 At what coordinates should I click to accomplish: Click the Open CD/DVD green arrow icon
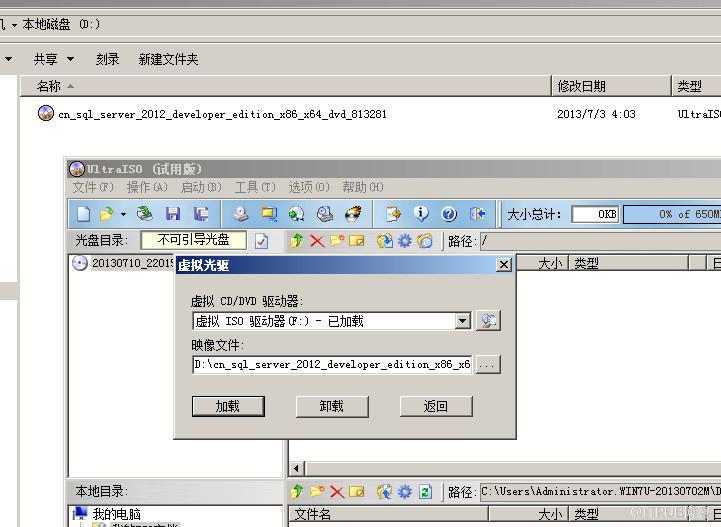pos(145,214)
